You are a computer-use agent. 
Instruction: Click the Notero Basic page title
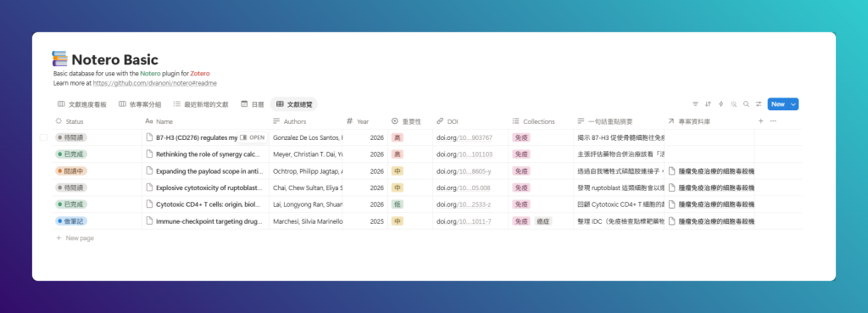tap(114, 59)
